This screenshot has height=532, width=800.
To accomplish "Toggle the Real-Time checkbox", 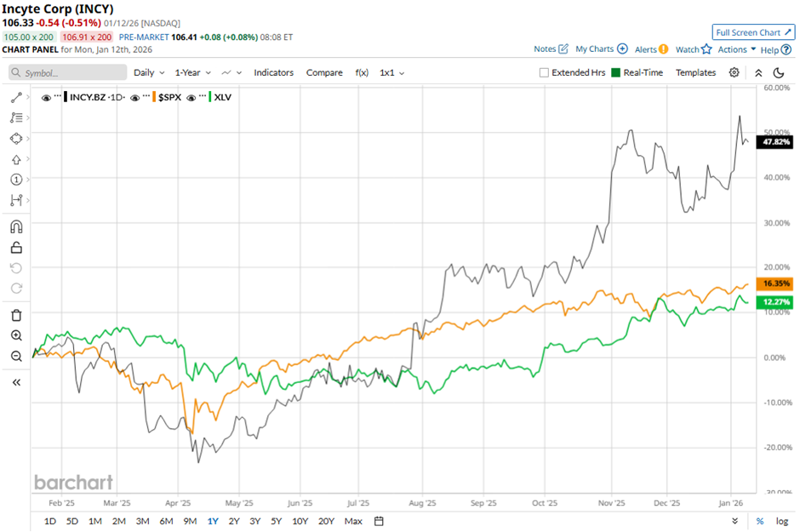I will (x=616, y=73).
